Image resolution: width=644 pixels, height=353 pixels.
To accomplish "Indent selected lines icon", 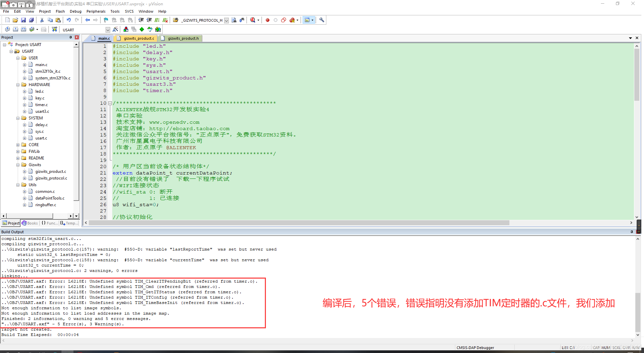I will (x=141, y=20).
